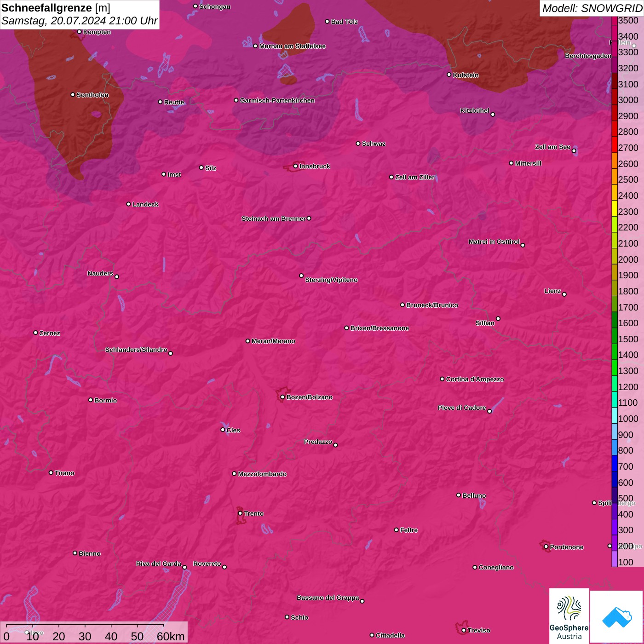
Task: Click the Zernez marker dot
Action: [35, 333]
